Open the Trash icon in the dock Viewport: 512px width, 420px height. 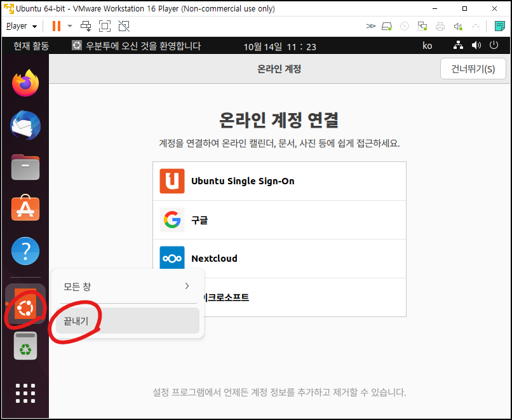(25, 346)
